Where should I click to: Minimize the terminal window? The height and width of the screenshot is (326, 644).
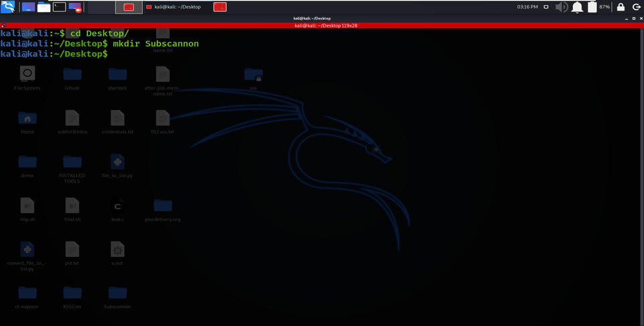(x=626, y=19)
